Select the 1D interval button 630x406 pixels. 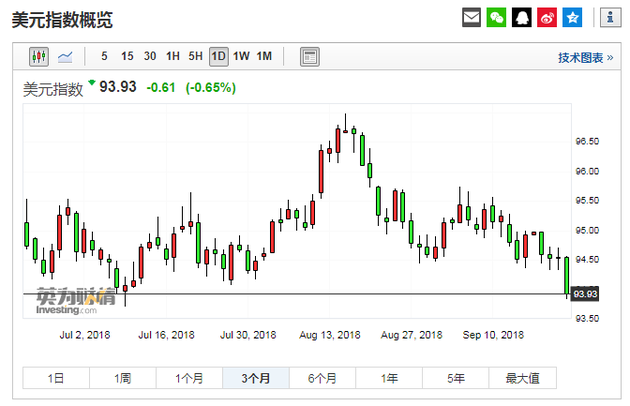click(218, 56)
